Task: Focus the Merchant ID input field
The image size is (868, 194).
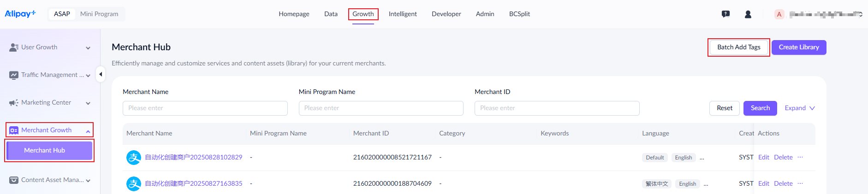Action: click(x=557, y=108)
